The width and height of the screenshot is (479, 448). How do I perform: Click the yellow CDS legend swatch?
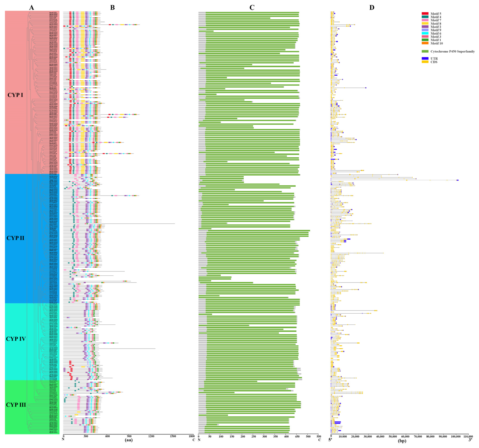click(425, 62)
